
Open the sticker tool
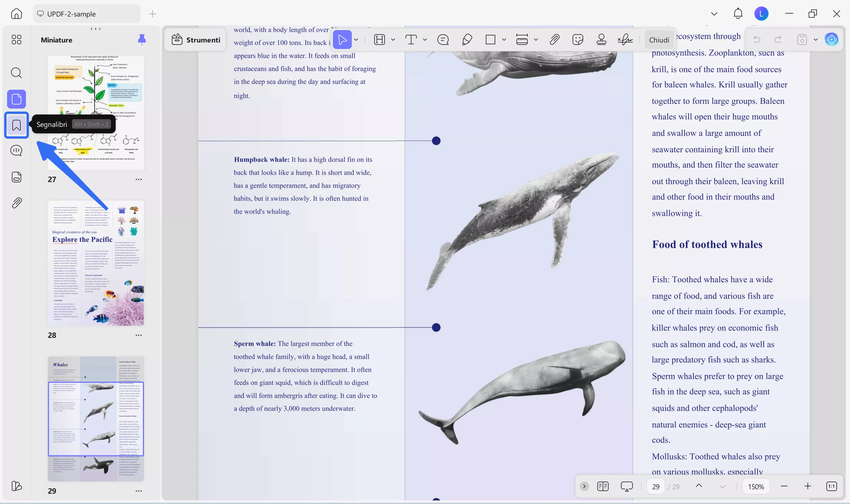coord(578,40)
